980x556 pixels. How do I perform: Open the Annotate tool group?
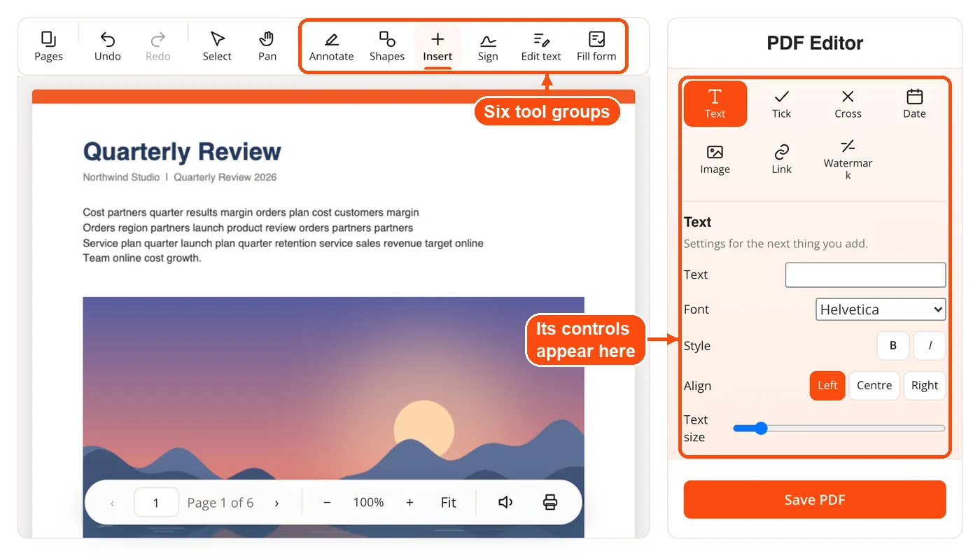(x=332, y=46)
